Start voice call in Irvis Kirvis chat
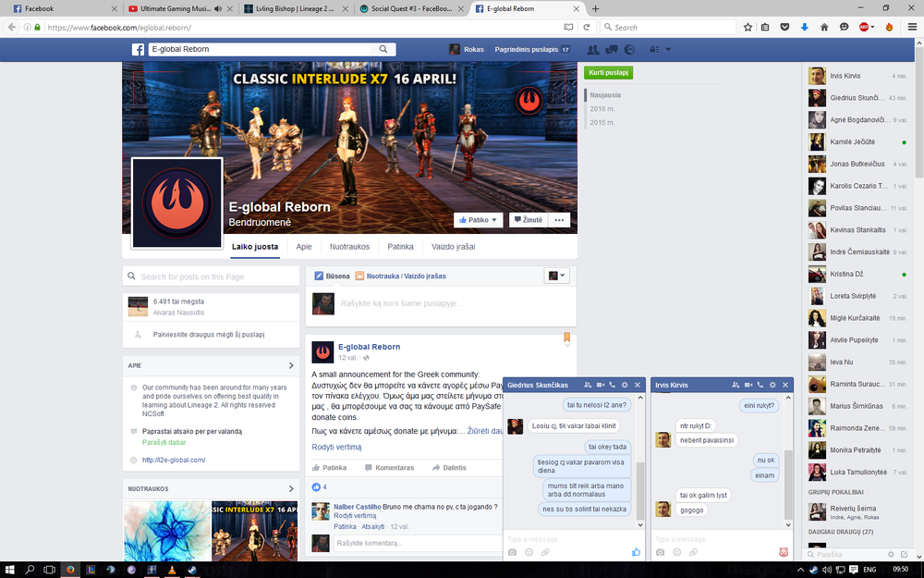Viewport: 924px width, 578px height. [x=760, y=385]
